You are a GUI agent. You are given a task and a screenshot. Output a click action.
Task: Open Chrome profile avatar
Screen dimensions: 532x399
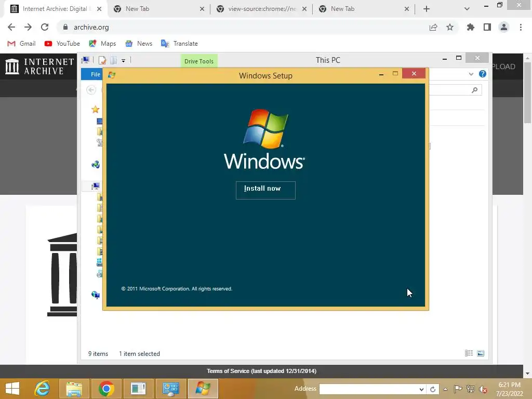tap(504, 27)
